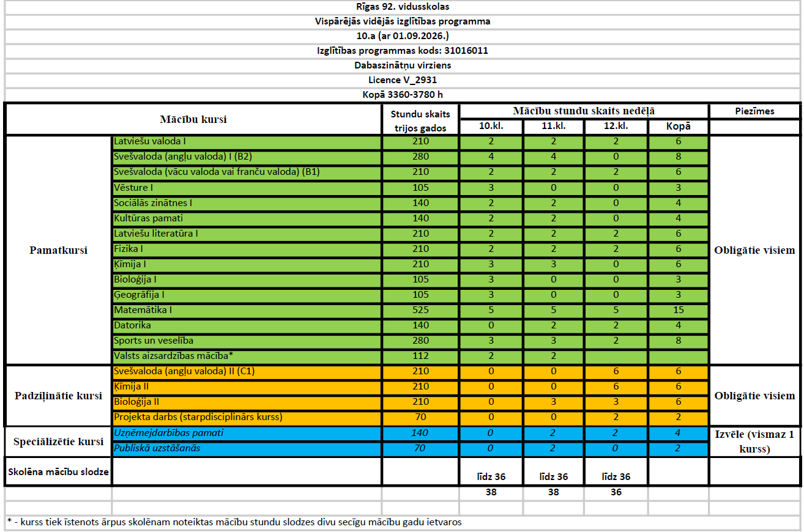Click the 'Projekta darbs (starpdisciplinārs kurss)' cell
This screenshot has height=532, width=804.
[x=247, y=418]
